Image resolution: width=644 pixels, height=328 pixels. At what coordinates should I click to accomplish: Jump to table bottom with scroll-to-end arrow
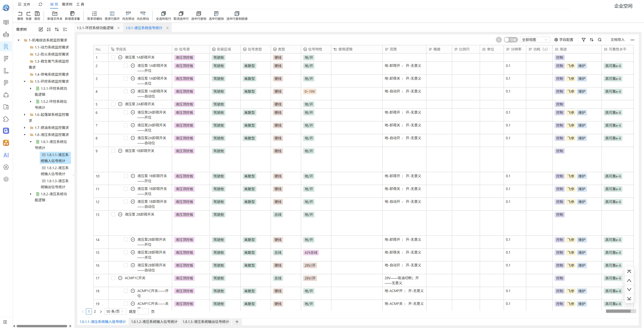tap(629, 299)
